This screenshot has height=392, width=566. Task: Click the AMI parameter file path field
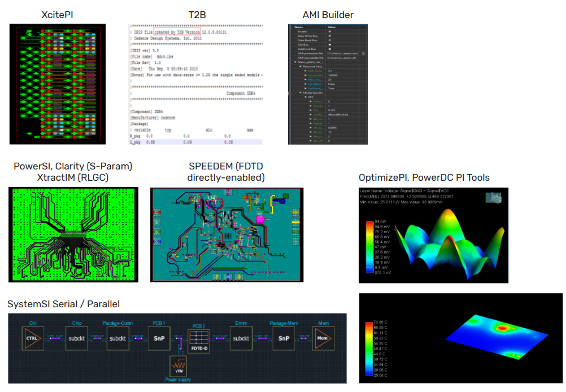pyautogui.click(x=342, y=54)
